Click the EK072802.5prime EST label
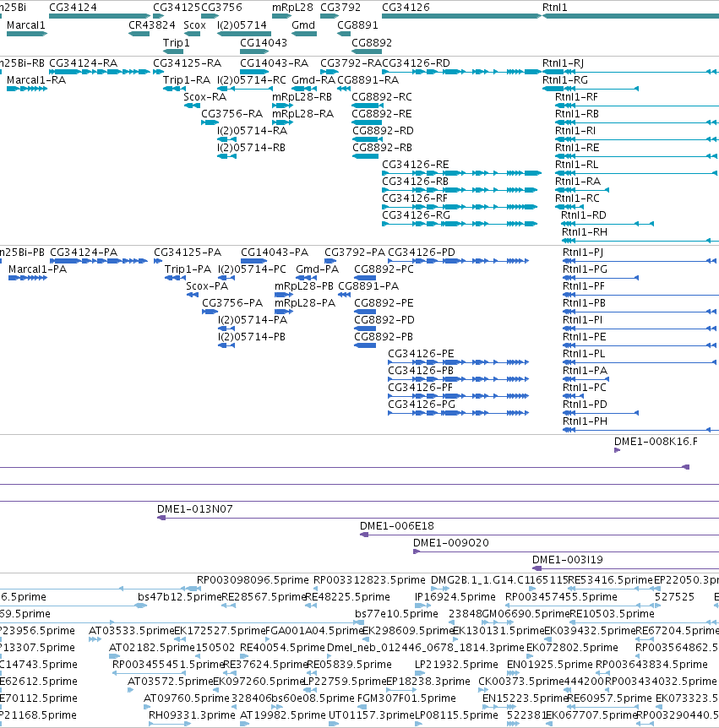Viewport: 719px width, 728px height. [572, 648]
